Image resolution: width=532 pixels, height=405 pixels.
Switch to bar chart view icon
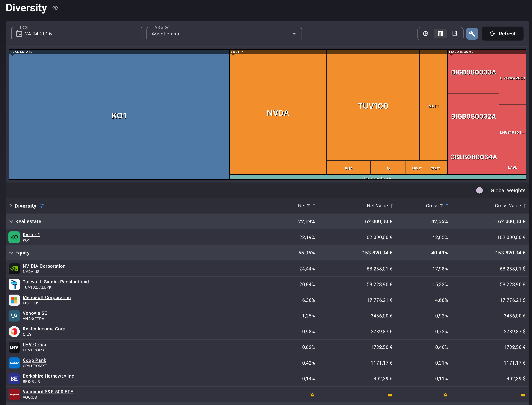[x=455, y=34]
